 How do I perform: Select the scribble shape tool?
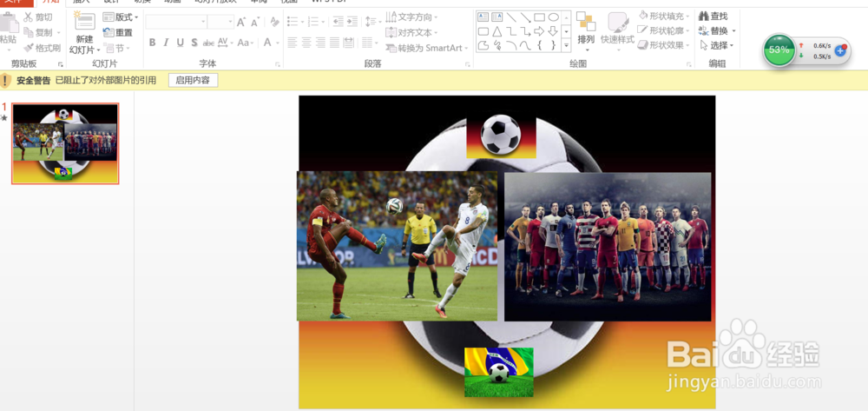(x=497, y=45)
